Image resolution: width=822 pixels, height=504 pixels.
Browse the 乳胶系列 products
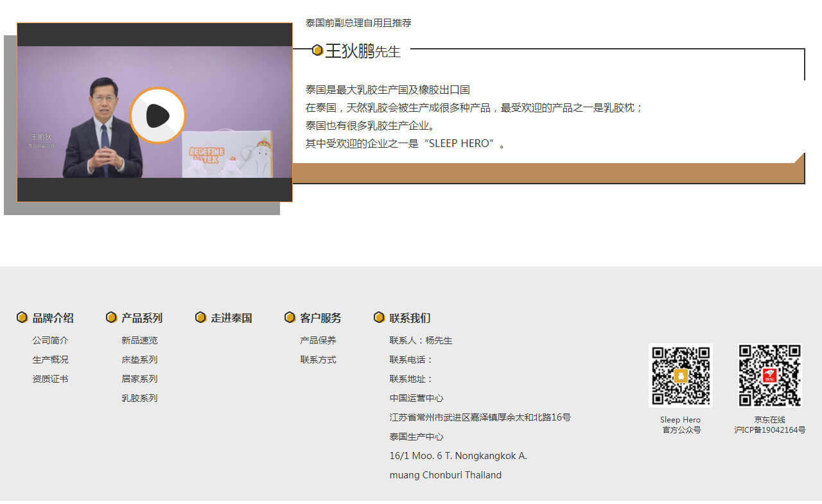[139, 398]
